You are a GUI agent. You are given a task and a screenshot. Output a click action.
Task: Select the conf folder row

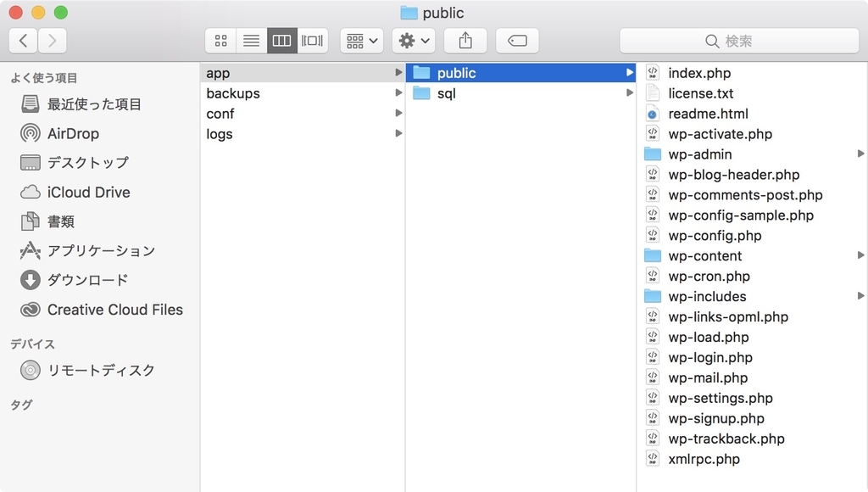point(303,114)
